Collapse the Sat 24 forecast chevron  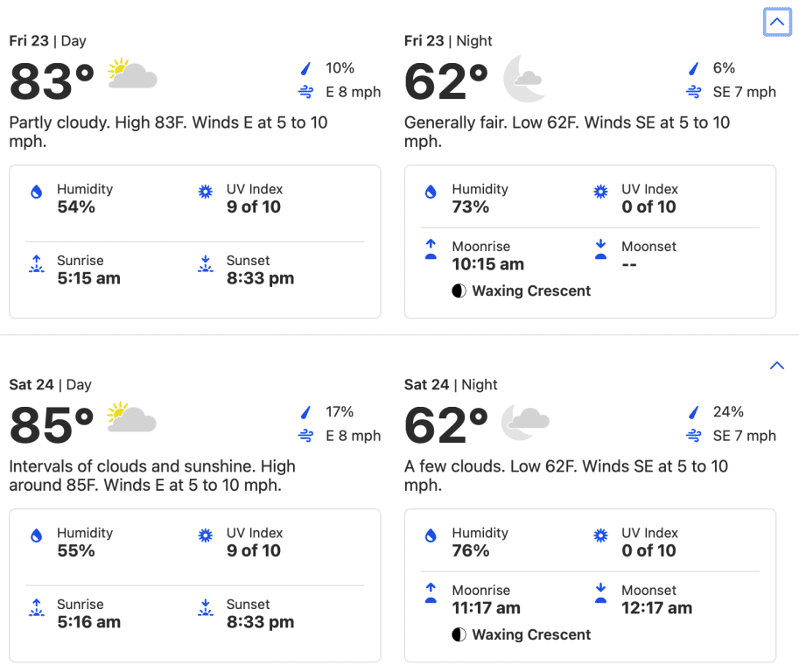click(776, 366)
